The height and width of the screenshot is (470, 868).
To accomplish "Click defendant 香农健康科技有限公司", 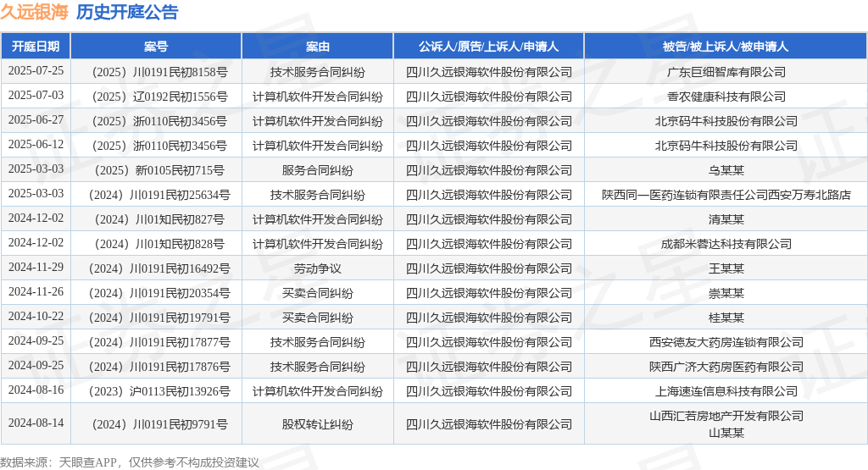I will pos(726,97).
